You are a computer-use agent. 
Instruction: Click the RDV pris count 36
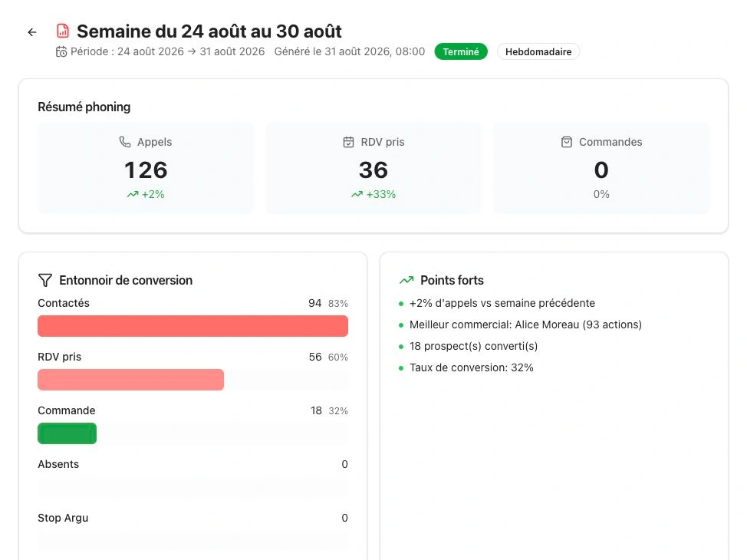[x=373, y=170]
